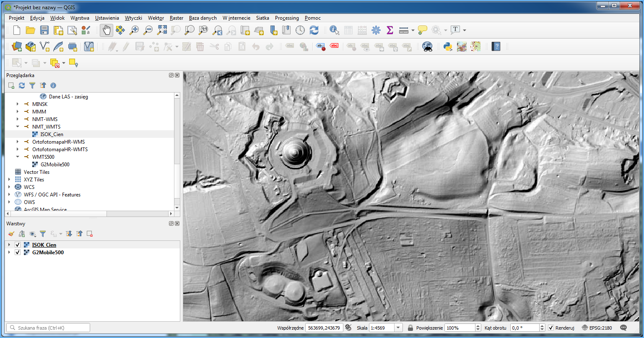Screen dimensions: 644x338
Task: Open the Python console icon
Action: coord(448,46)
